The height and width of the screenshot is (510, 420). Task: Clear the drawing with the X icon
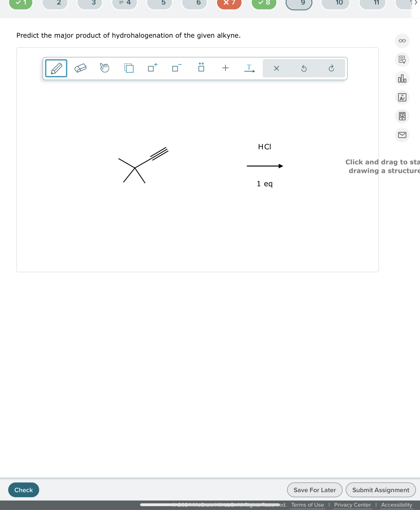(x=276, y=68)
